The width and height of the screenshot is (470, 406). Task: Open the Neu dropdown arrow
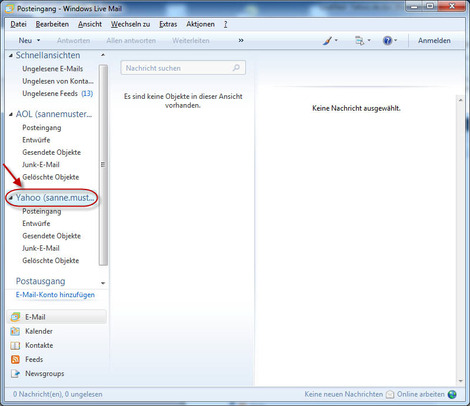coord(39,41)
